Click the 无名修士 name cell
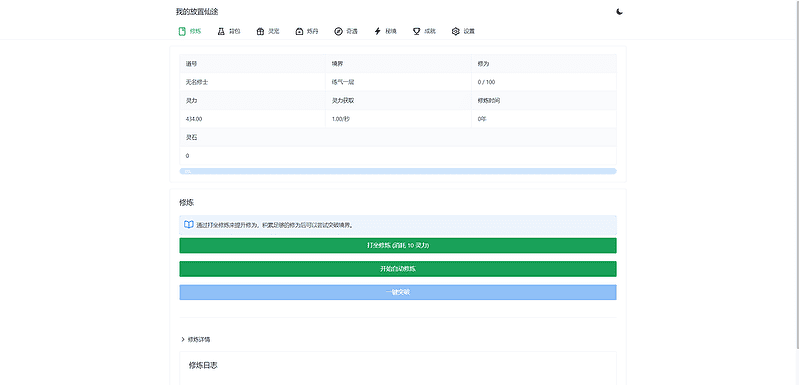Image resolution: width=799 pixels, height=385 pixels. (252, 82)
